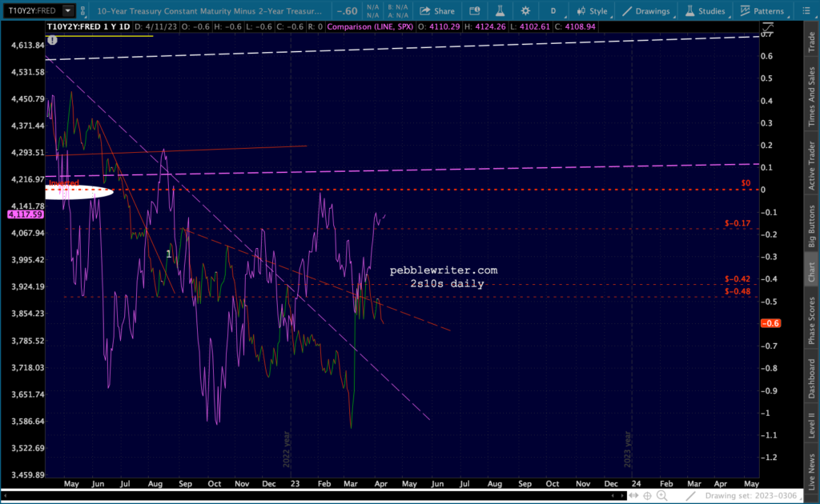Open the Drawings menu

point(647,11)
